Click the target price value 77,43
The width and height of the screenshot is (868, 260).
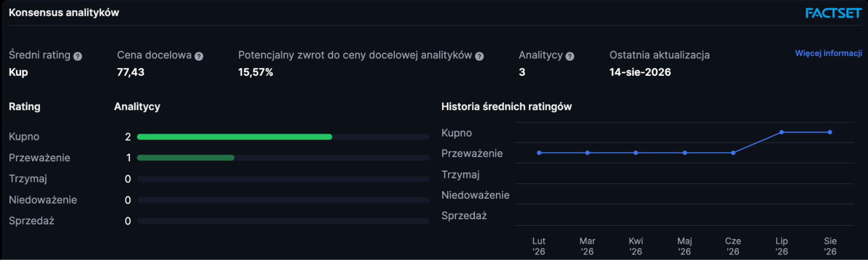coord(131,72)
